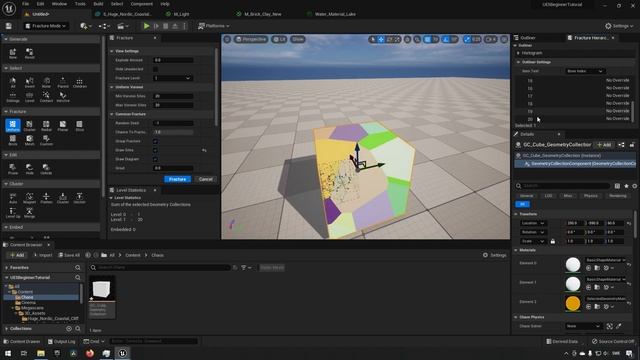Open the Item Text dropdown in Outliner Settings
The height and width of the screenshot is (360, 640).
pos(584,71)
